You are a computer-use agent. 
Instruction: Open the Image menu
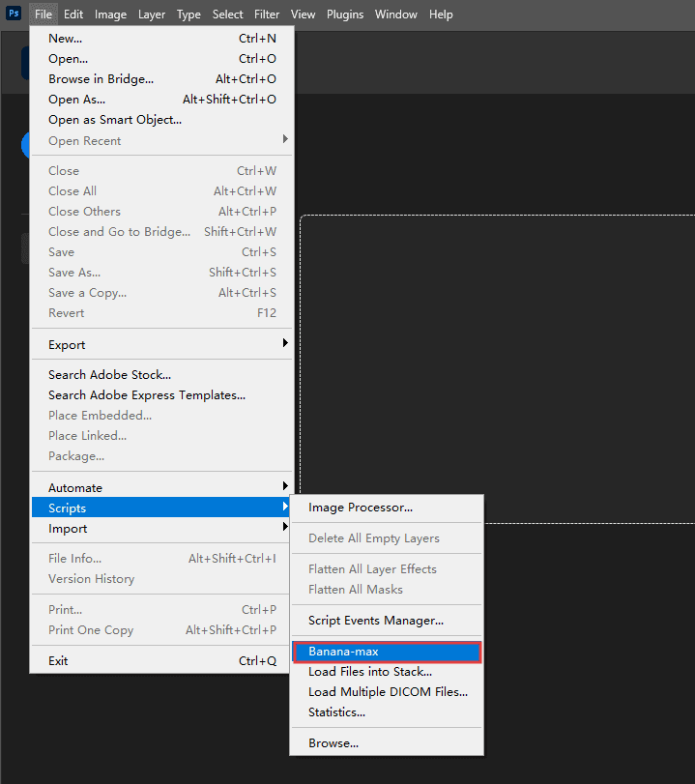point(110,14)
